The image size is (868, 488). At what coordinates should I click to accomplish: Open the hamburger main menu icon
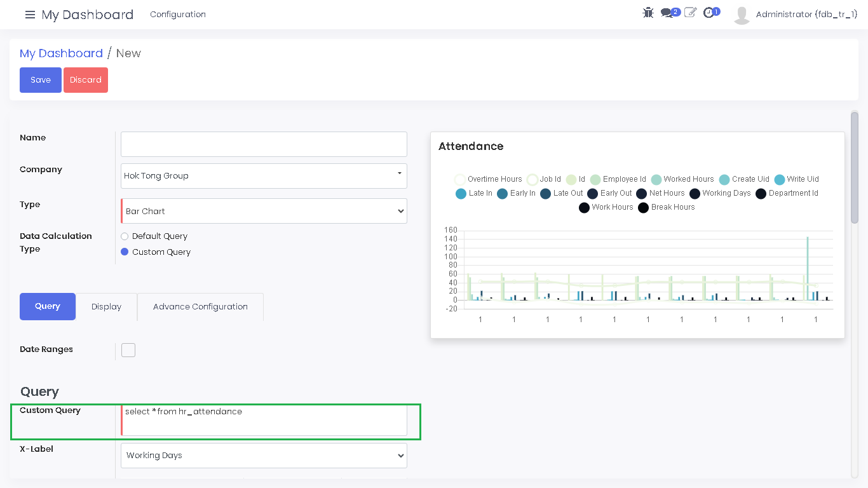(x=30, y=15)
